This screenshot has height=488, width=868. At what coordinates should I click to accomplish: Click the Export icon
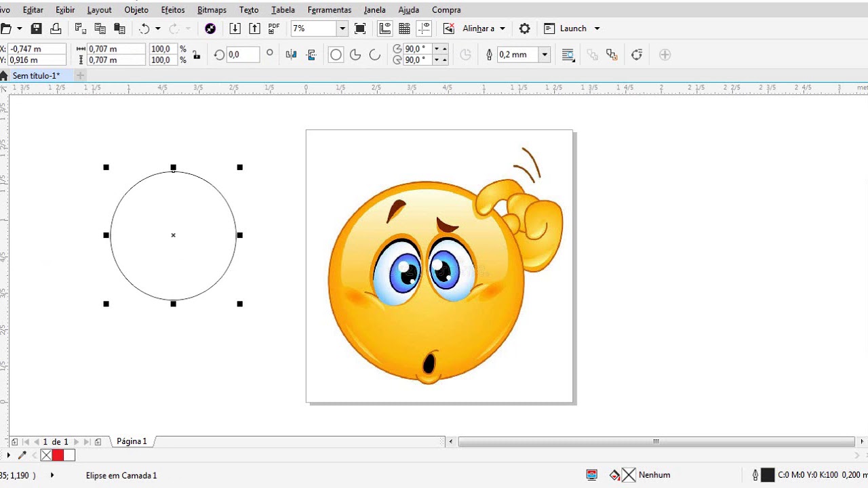254,28
